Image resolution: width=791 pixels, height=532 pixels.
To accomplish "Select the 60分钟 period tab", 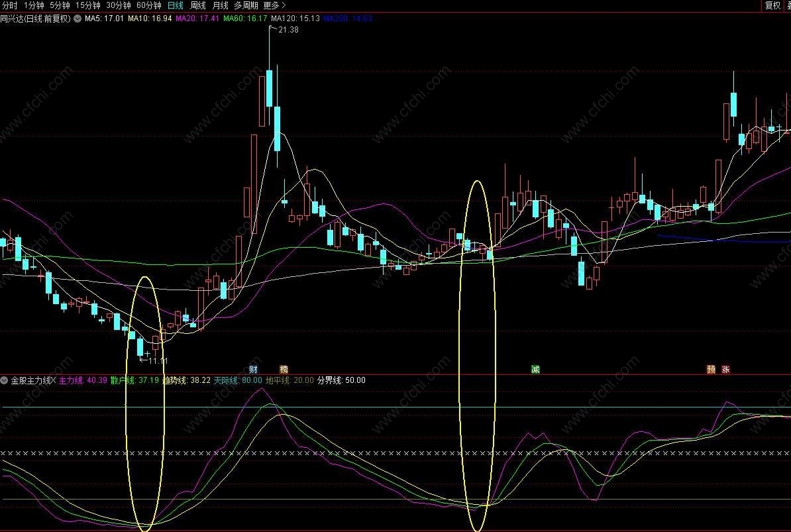I will pos(149,5).
